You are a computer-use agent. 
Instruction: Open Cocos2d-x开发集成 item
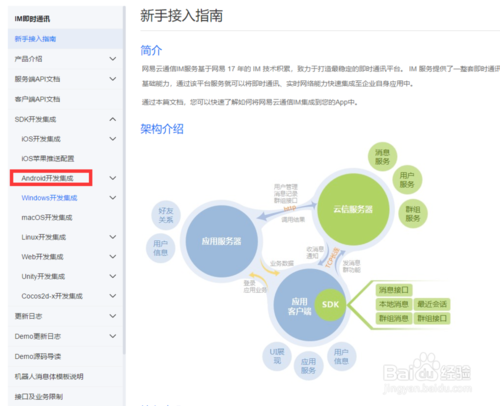pos(52,296)
